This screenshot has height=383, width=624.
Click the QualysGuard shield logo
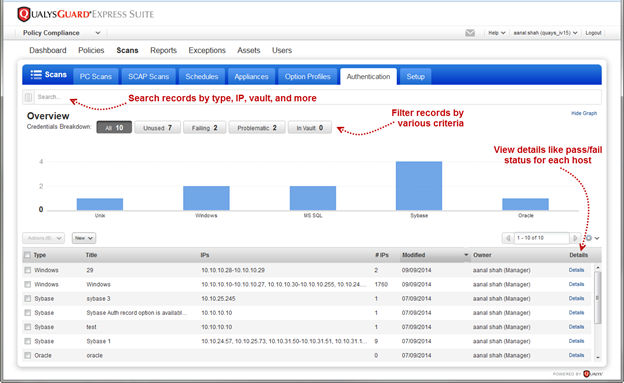coord(24,14)
